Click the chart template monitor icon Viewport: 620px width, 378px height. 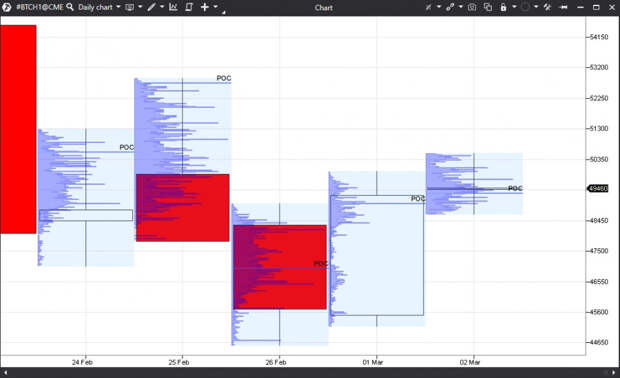pos(129,7)
